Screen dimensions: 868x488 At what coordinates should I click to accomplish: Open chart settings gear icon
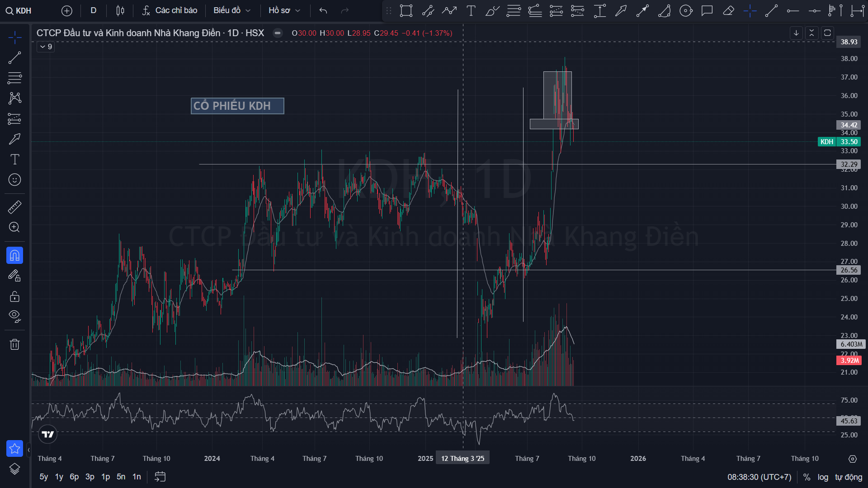pos(852,459)
